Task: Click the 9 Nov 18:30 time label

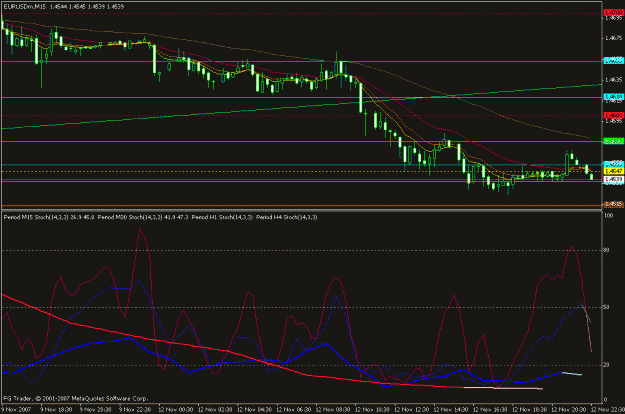Action: point(56,410)
